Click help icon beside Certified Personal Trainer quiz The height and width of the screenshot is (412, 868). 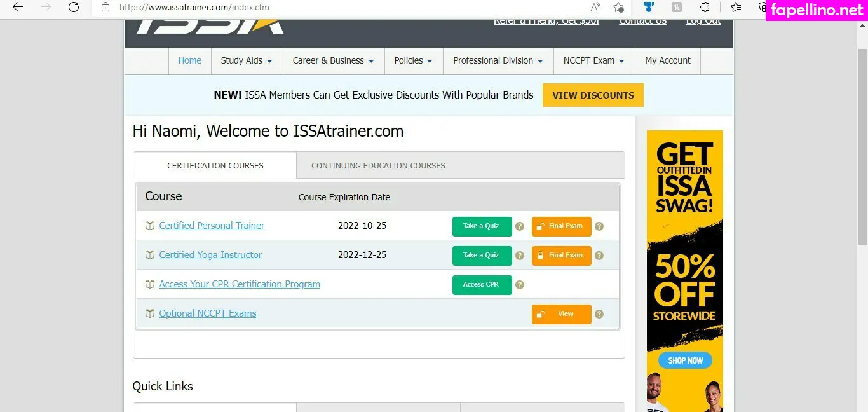click(520, 226)
